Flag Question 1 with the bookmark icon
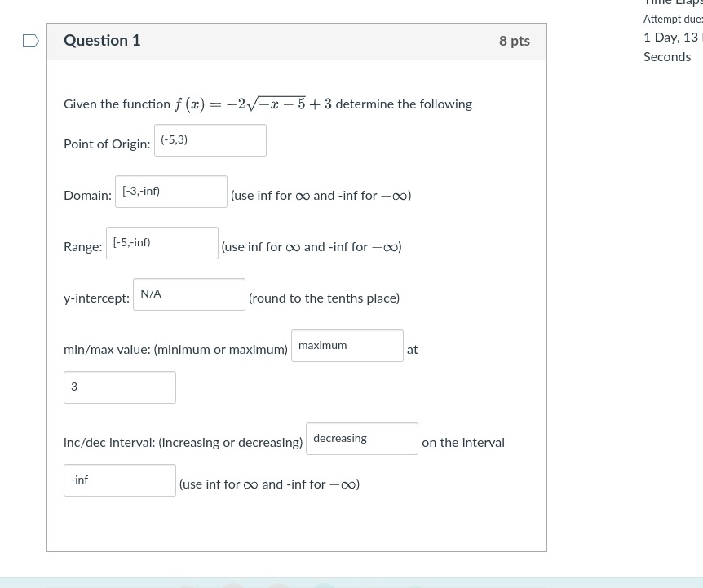Viewport: 703px width, 588px height. click(30, 41)
